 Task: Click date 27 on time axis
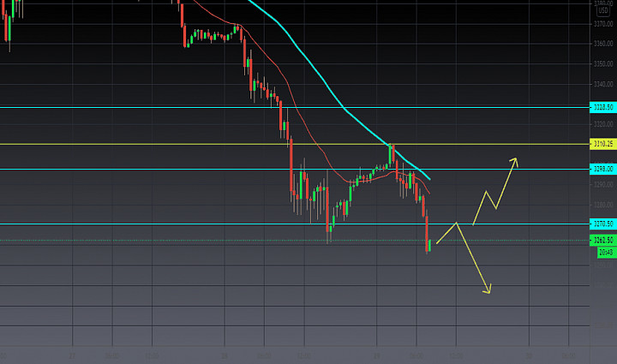[x=72, y=356]
